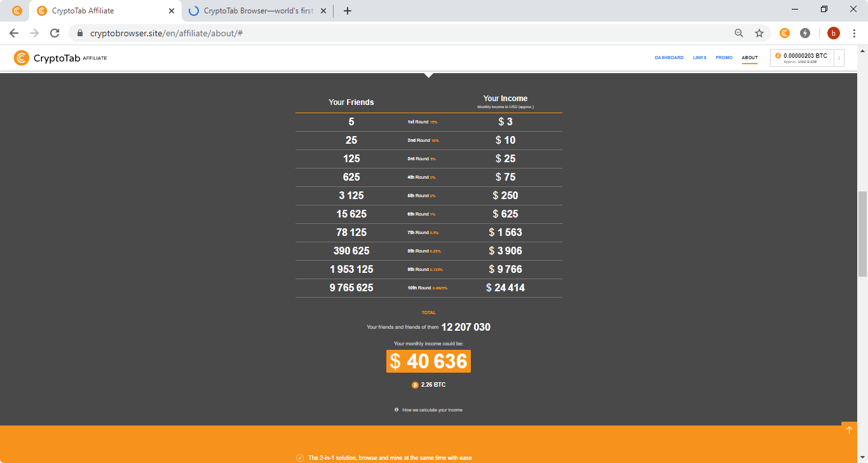Click the '$ 1 563' income cell
The image size is (868, 463).
(x=506, y=233)
